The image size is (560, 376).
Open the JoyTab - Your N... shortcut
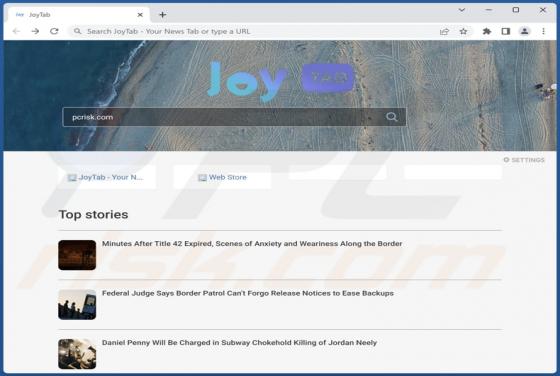coord(106,177)
